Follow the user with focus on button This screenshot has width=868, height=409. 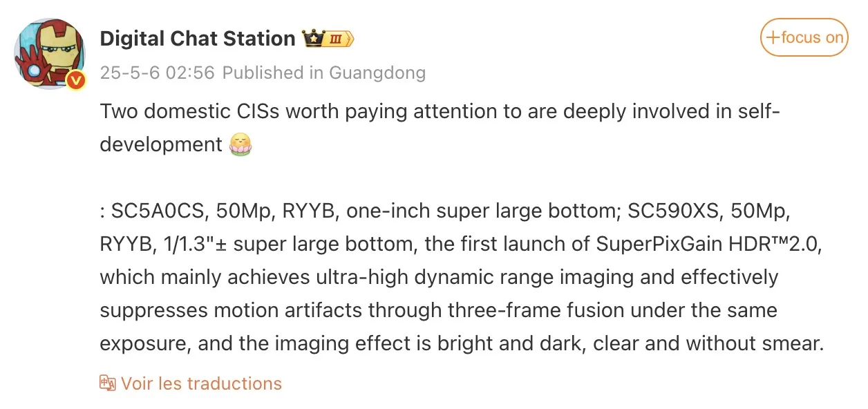click(804, 37)
